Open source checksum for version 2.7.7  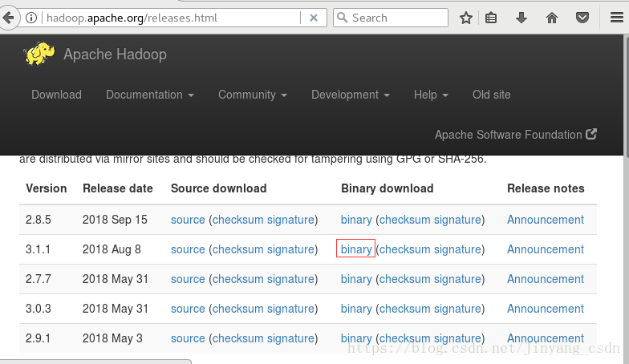coord(237,279)
